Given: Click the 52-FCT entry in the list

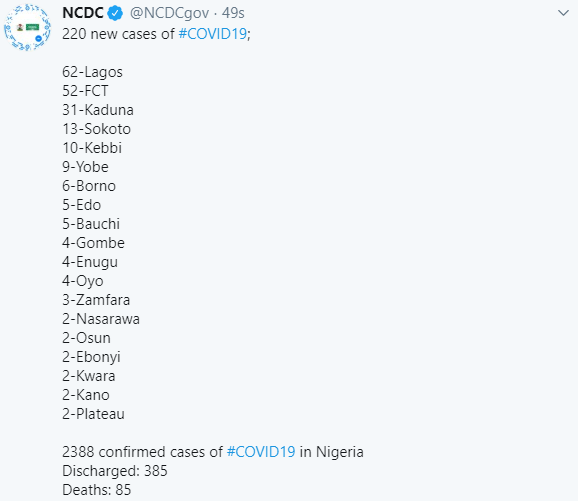Looking at the screenshot, I should [85, 91].
